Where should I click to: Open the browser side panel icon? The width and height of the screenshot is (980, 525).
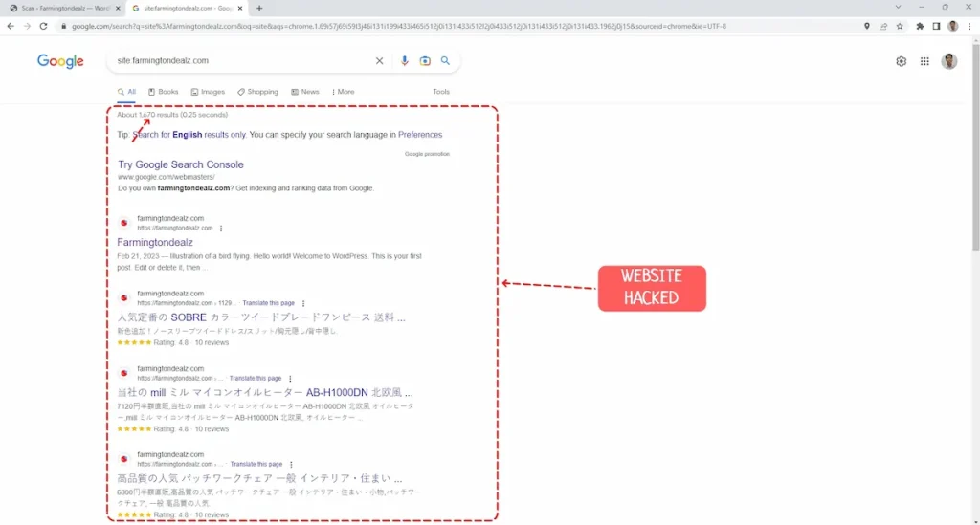936,26
